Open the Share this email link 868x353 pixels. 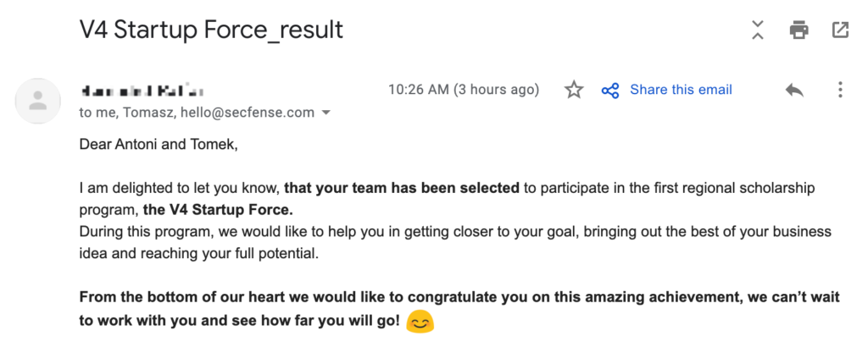tap(681, 90)
